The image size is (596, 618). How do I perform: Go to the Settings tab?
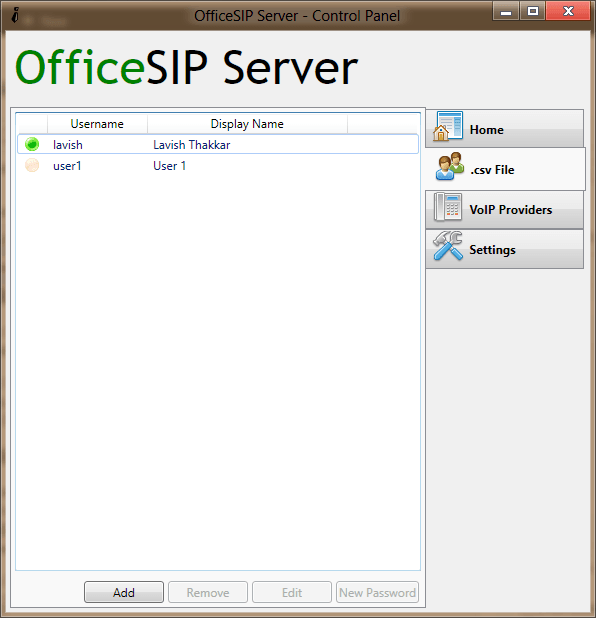click(x=504, y=249)
